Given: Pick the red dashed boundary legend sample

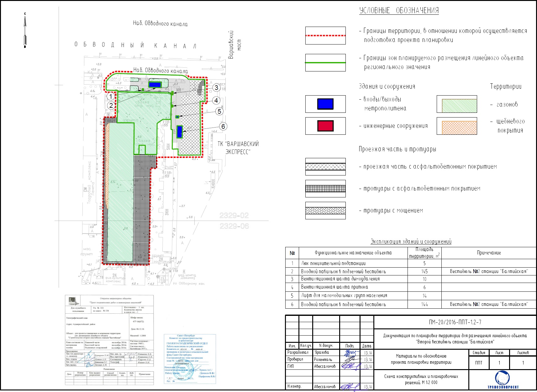Looking at the screenshot, I should pyautogui.click(x=325, y=35).
